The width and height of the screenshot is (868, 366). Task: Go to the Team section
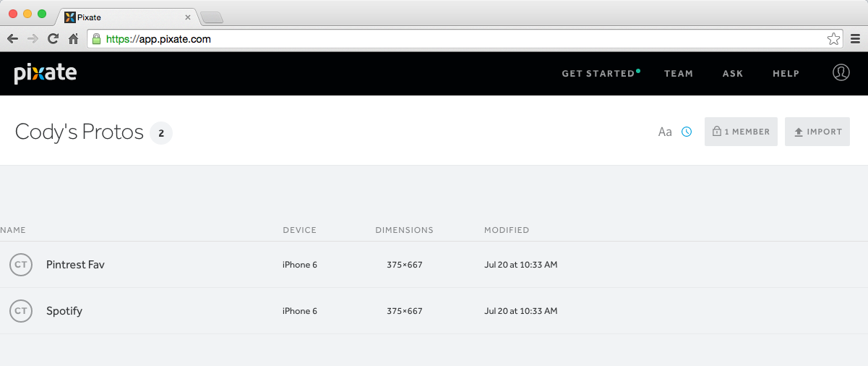coord(679,73)
